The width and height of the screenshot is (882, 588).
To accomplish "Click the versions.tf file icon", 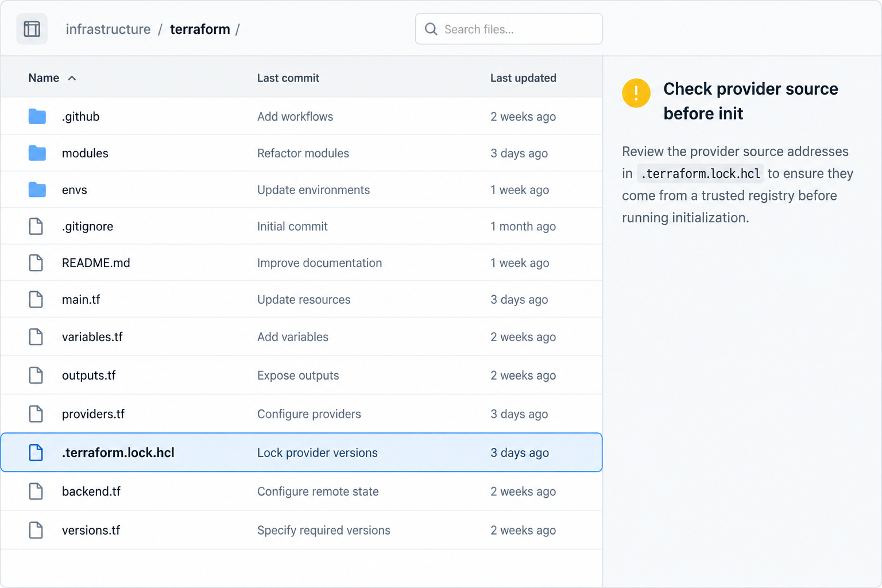I will tap(36, 530).
